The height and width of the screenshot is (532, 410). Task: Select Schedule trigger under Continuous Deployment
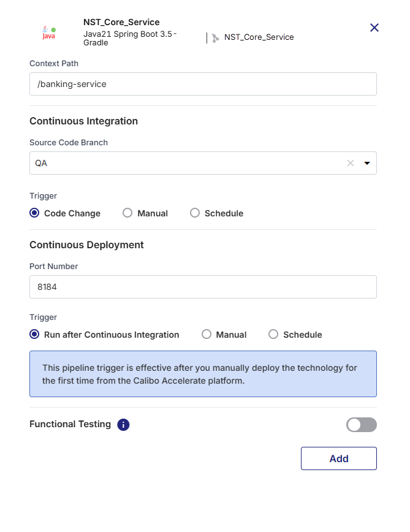(x=273, y=335)
